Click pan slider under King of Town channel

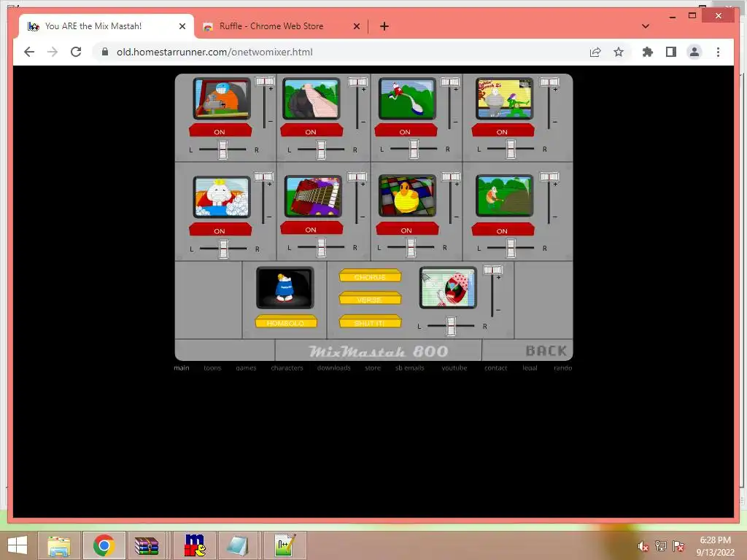point(223,249)
